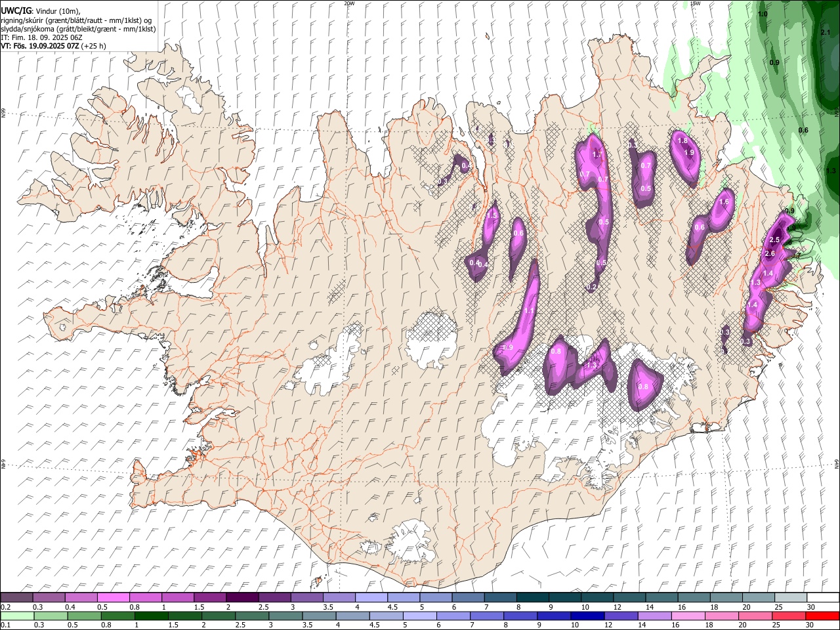
Task: Click the 'rigning/skúrir' legend description line
Action: 77,20
